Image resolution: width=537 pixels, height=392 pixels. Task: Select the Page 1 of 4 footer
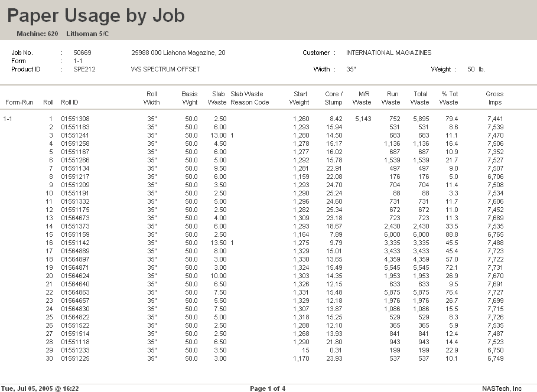point(268,388)
